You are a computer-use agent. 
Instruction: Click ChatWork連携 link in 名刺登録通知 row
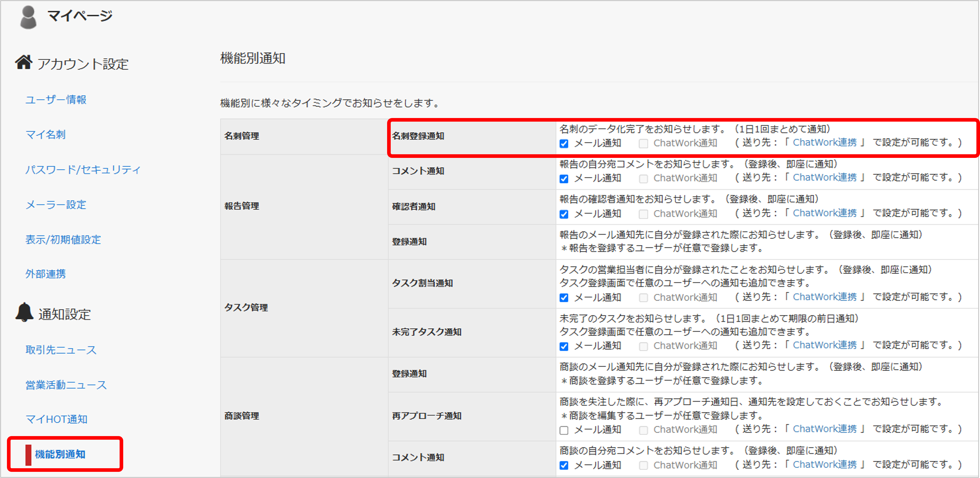pos(824,143)
